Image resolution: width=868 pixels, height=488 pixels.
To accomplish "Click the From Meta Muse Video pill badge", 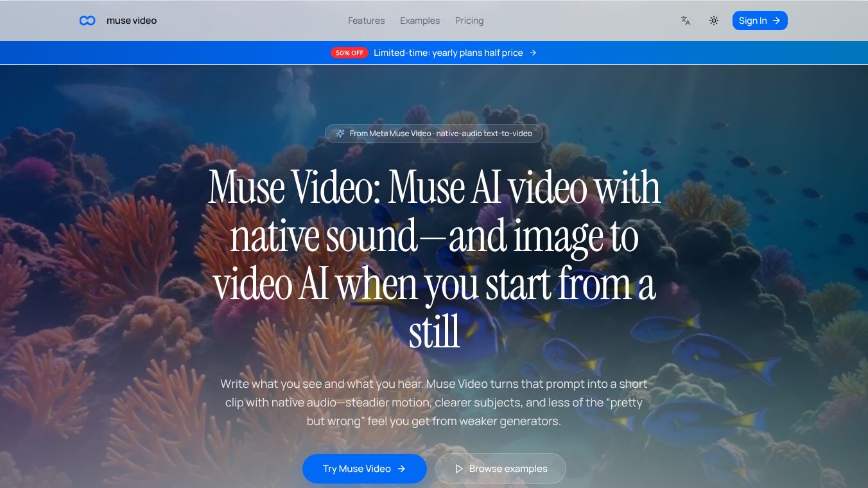I will click(434, 134).
